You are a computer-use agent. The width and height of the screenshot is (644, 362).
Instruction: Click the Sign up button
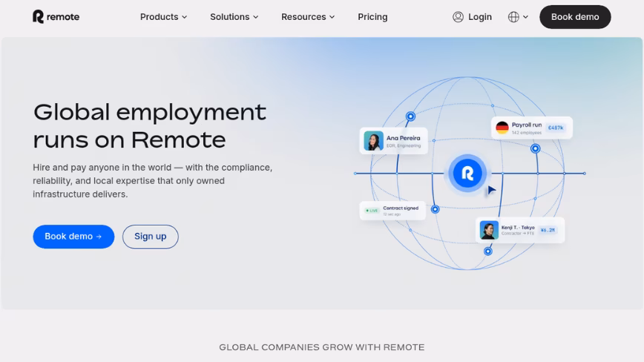pyautogui.click(x=151, y=237)
